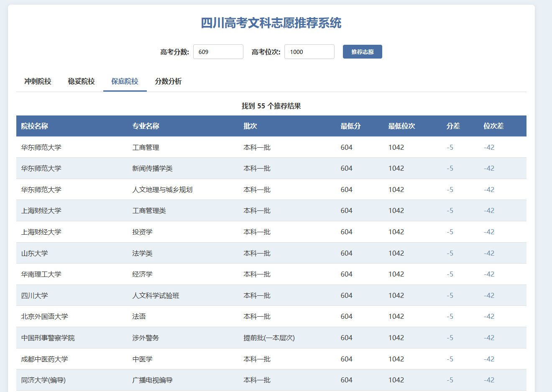Viewport: 552px width, 392px height.
Task: Select the 成都中医药大学 school cell
Action: pos(45,359)
